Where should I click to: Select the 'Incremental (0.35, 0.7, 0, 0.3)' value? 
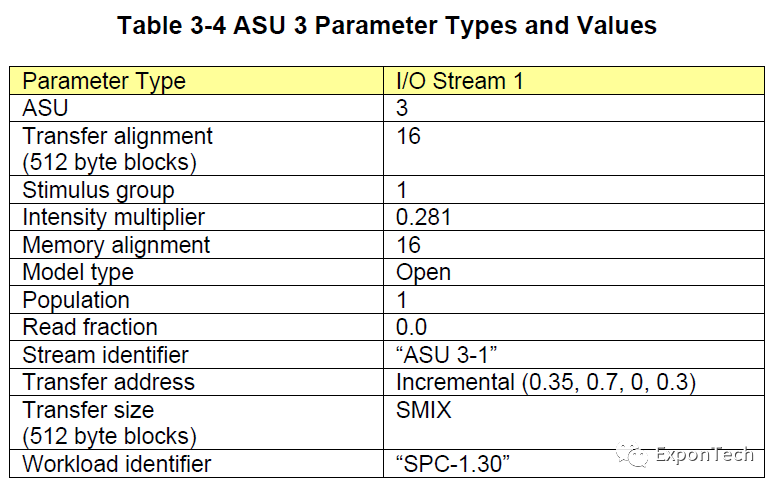point(546,382)
